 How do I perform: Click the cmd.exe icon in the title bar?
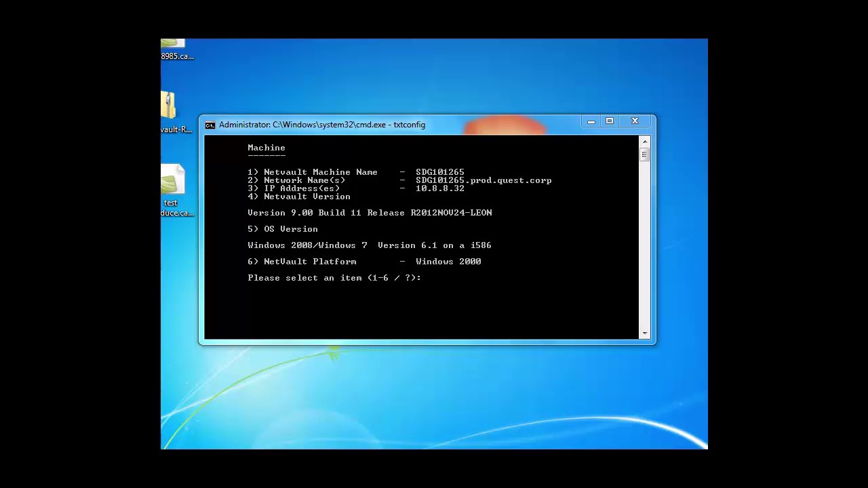pyautogui.click(x=210, y=125)
